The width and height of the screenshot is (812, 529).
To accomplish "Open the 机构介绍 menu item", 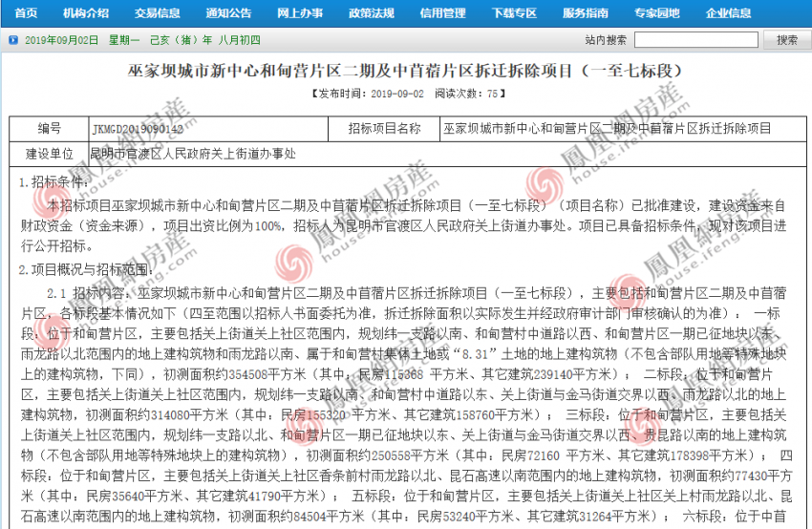I will (x=86, y=13).
